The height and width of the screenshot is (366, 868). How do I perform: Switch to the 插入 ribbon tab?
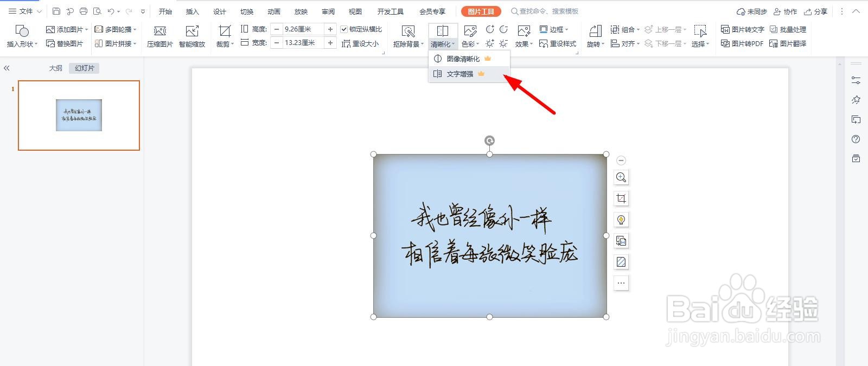coord(193,11)
